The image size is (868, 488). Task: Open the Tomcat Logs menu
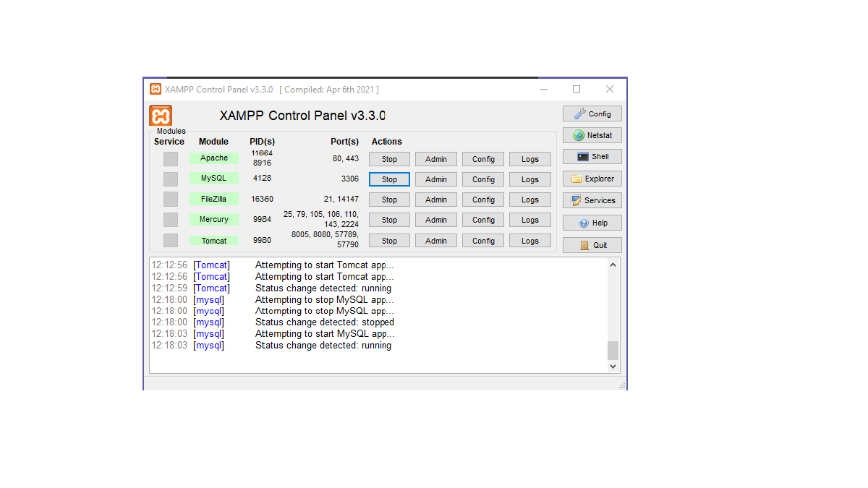coord(530,241)
